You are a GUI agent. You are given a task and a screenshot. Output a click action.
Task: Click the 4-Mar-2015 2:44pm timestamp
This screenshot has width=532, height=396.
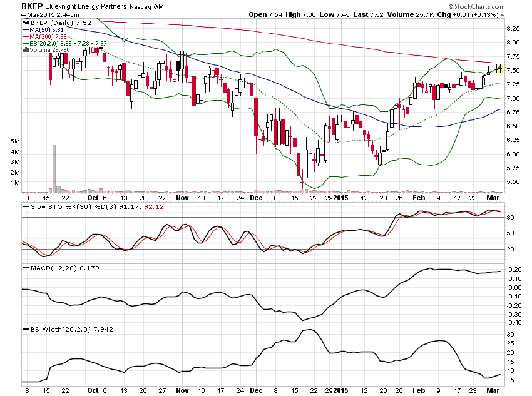(50, 14)
